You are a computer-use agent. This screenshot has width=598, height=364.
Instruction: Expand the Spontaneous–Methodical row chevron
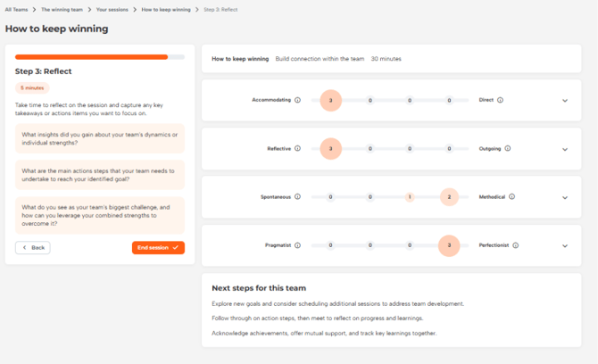tap(565, 197)
